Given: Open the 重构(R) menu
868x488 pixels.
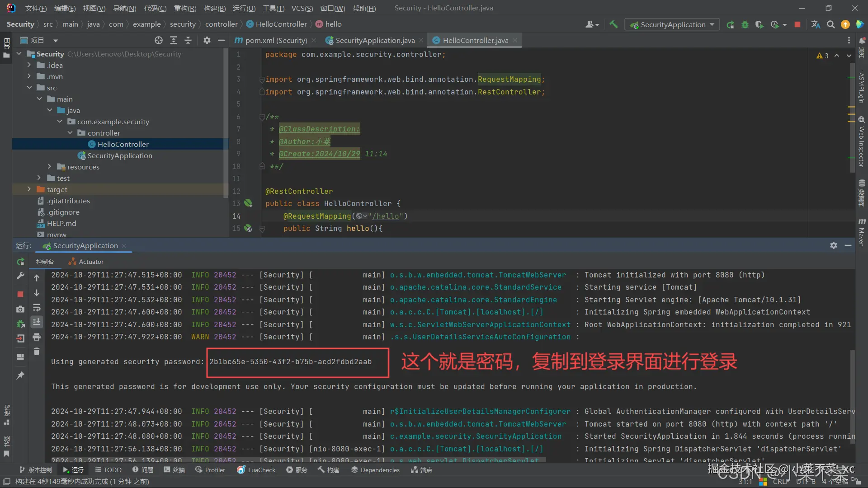Looking at the screenshot, I should (x=185, y=8).
